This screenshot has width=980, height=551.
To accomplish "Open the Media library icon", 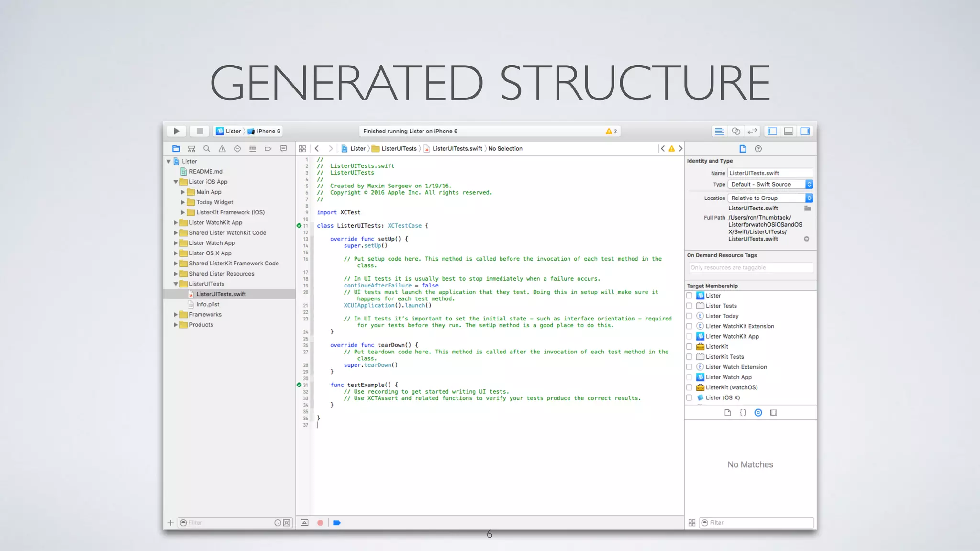I will (x=773, y=413).
